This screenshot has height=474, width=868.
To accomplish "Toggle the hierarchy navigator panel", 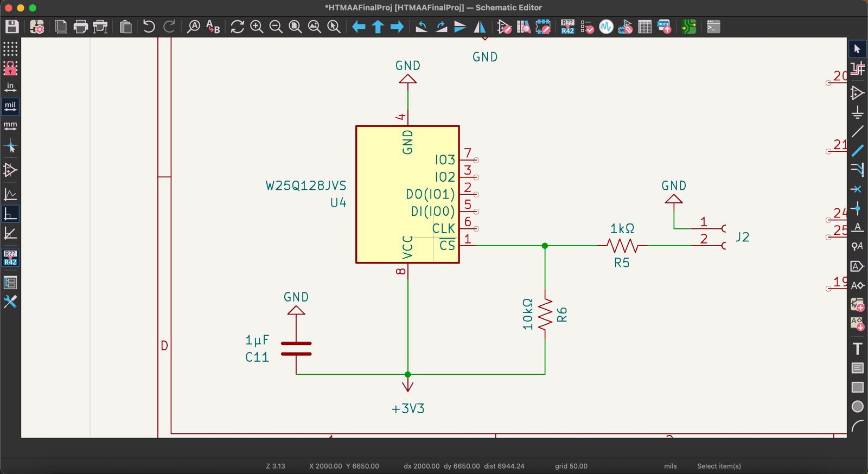I will coord(10,283).
